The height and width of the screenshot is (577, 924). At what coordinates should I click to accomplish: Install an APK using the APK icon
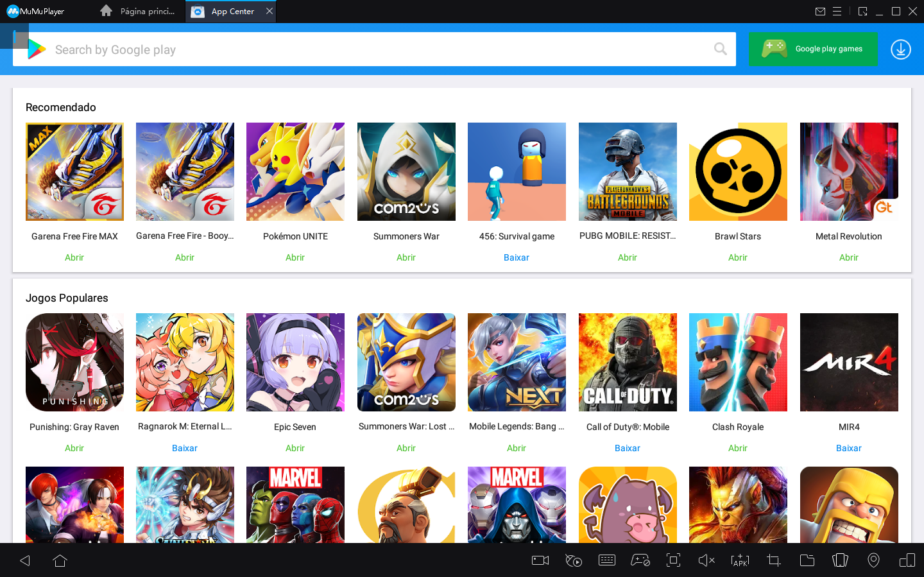click(x=740, y=560)
